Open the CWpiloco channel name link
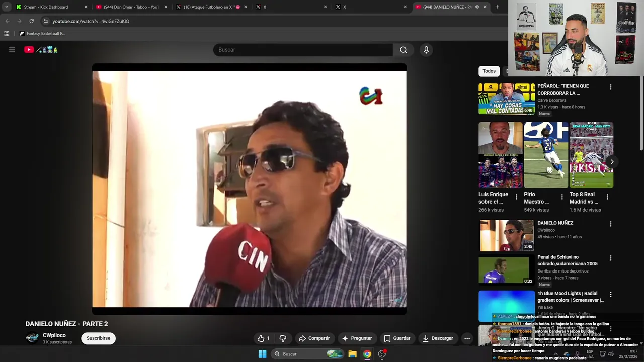The width and height of the screenshot is (644, 362). pyautogui.click(x=54, y=335)
